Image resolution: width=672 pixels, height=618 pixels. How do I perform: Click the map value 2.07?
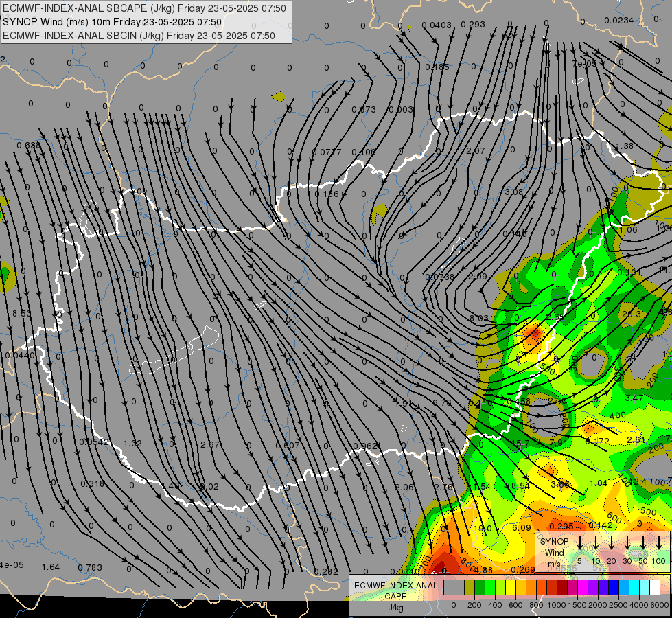click(x=475, y=151)
